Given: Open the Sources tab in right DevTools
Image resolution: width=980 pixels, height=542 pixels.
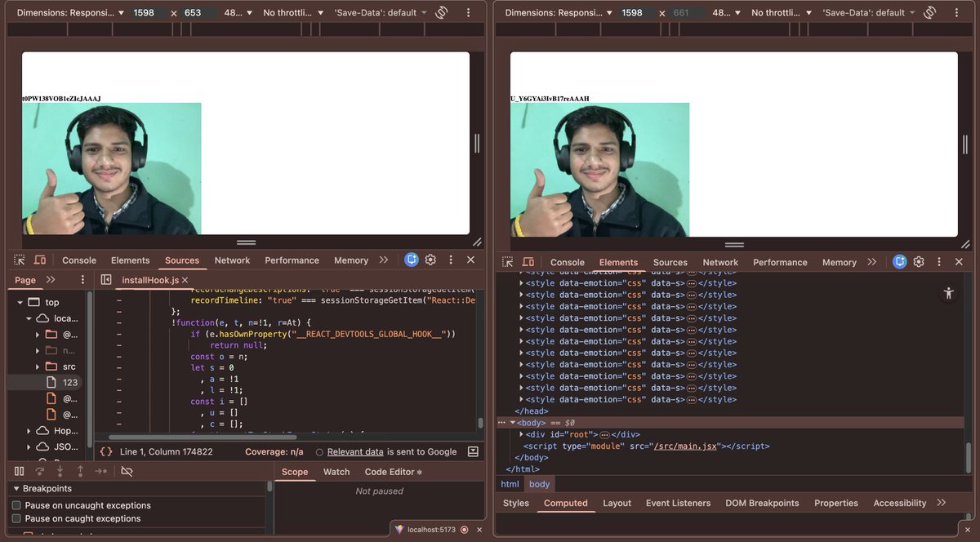Looking at the screenshot, I should click(x=670, y=262).
